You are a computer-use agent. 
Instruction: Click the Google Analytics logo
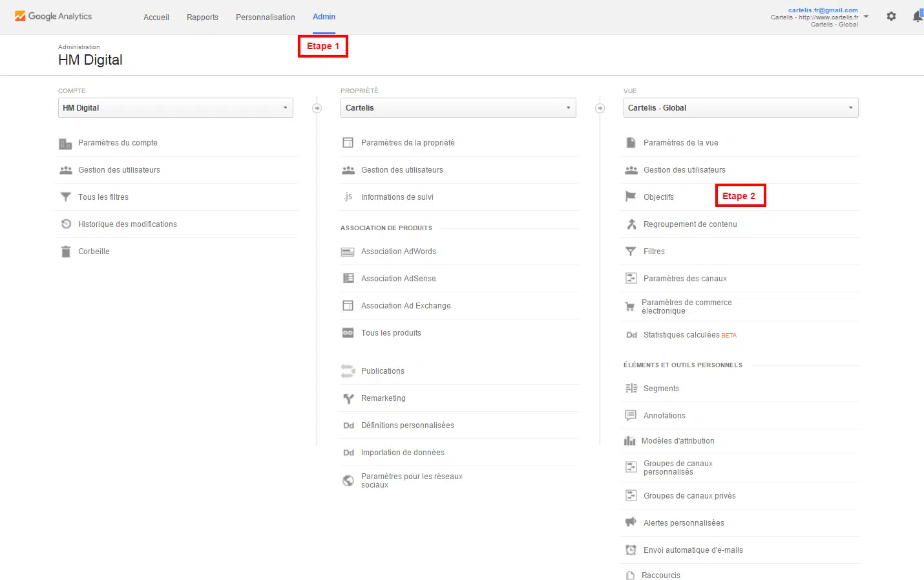point(53,16)
